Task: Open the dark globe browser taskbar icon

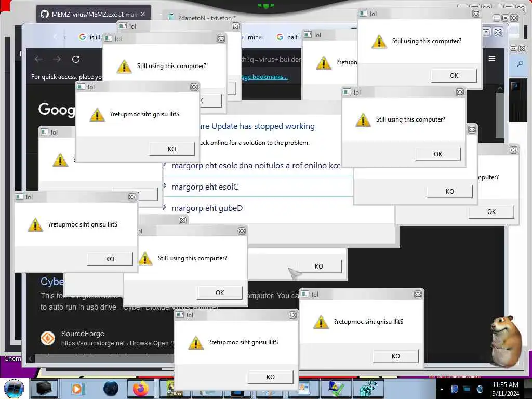Action: click(x=111, y=389)
